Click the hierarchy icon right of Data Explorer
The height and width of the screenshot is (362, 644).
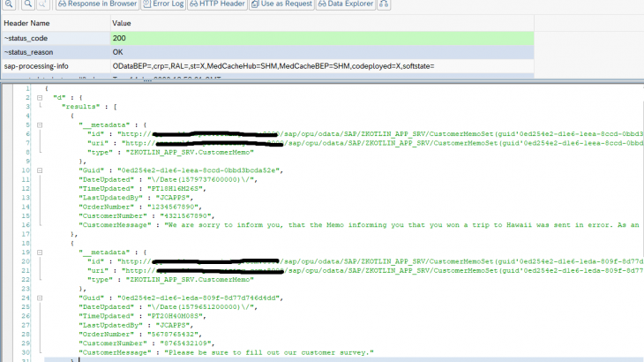coord(383,4)
